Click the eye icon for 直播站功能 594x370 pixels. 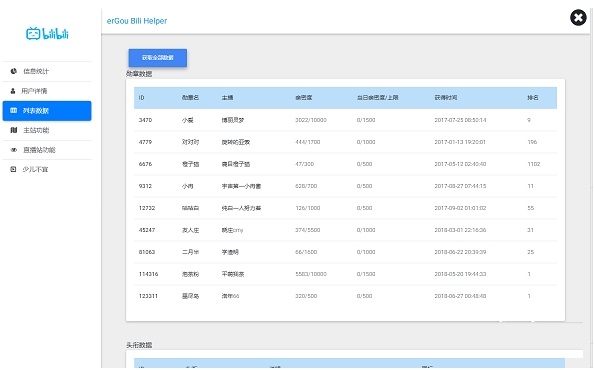[x=14, y=150]
